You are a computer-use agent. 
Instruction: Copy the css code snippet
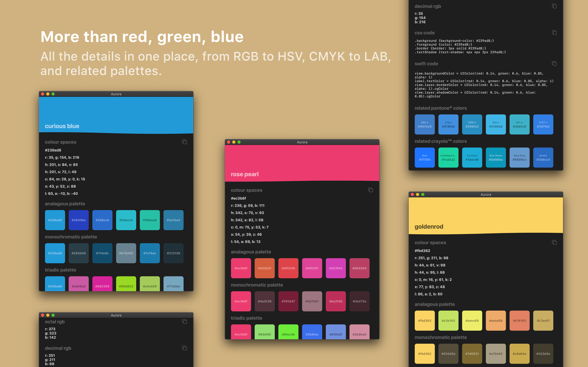tap(554, 33)
